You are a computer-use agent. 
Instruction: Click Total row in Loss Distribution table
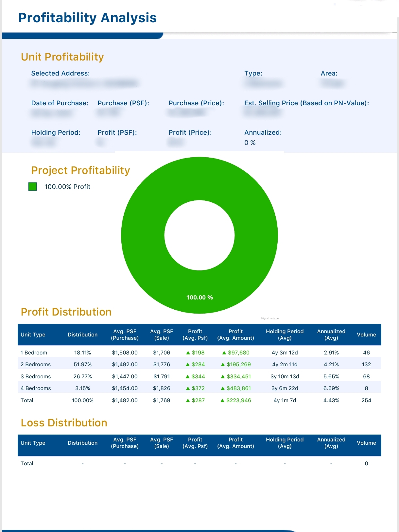coord(199,464)
